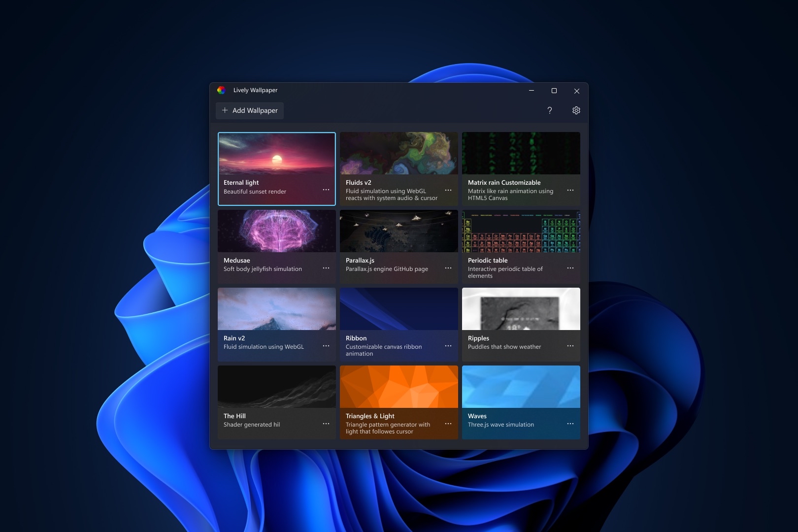Open more options for Ripples
This screenshot has height=532, width=798.
coord(570,346)
